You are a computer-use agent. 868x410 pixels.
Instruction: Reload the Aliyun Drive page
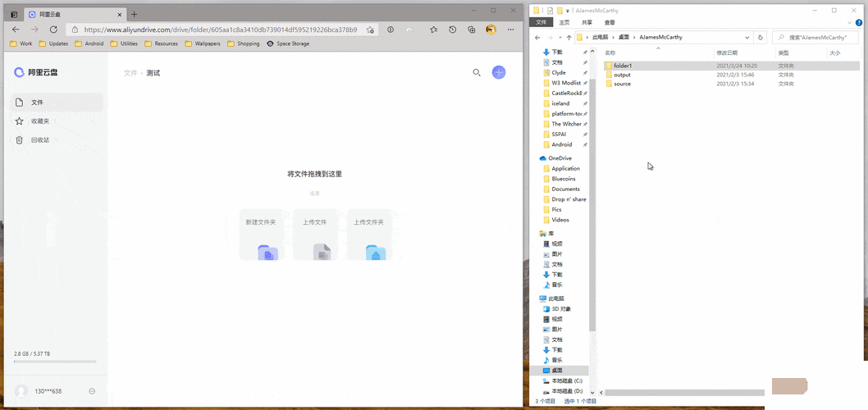[x=53, y=30]
